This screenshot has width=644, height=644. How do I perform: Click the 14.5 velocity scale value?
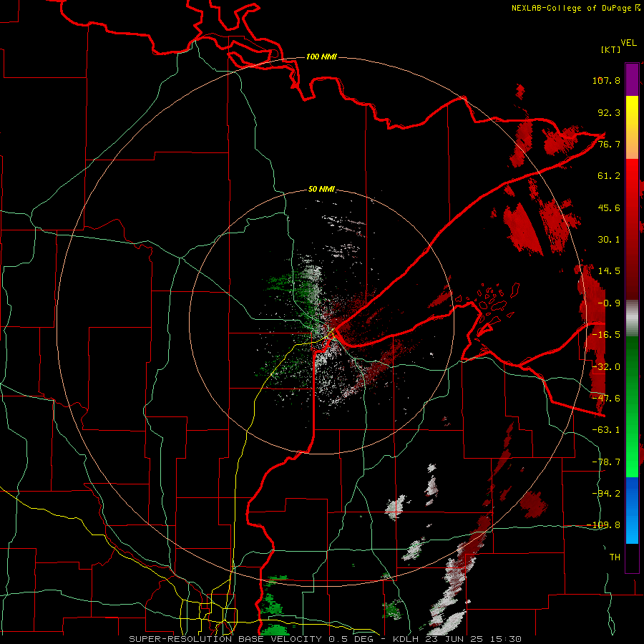click(609, 271)
